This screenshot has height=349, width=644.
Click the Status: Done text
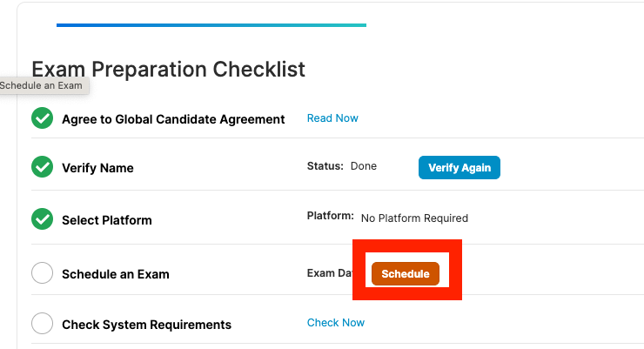click(x=342, y=166)
